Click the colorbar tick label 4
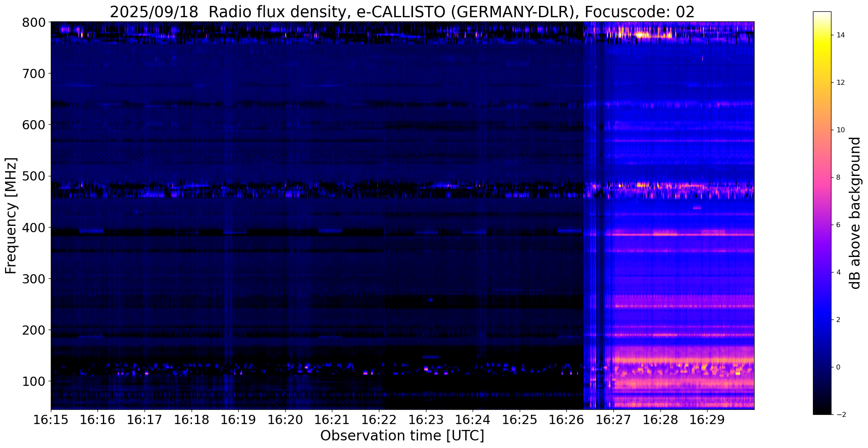Screen dimensions: 868x448 click(x=839, y=272)
